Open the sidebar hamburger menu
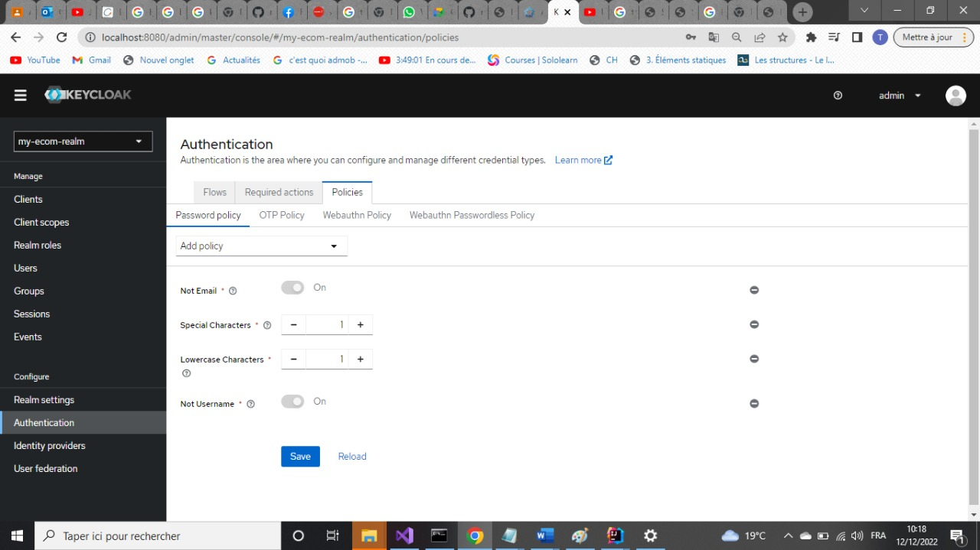 click(x=20, y=95)
